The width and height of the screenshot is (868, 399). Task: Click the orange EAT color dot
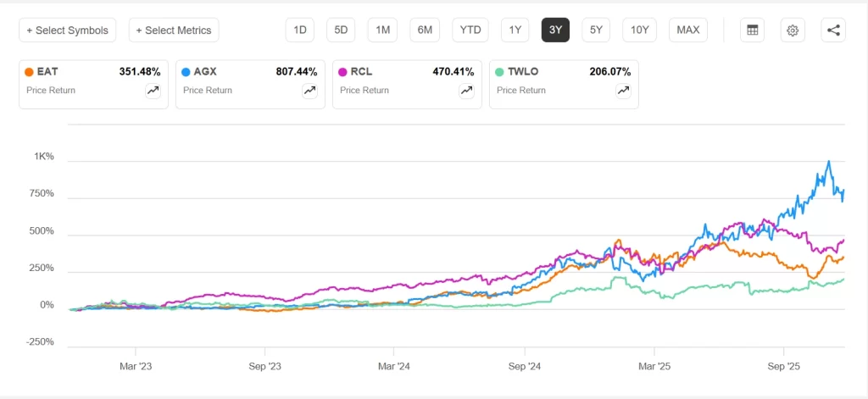pyautogui.click(x=30, y=72)
